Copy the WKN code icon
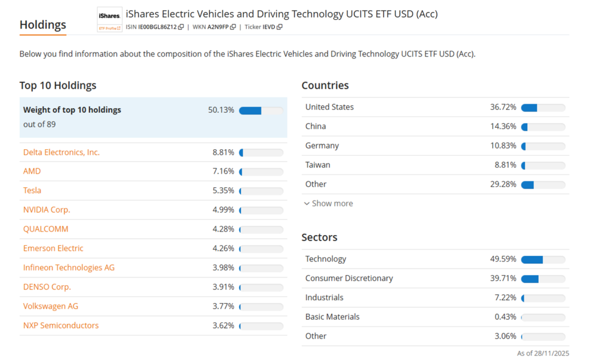590x364 pixels. tap(233, 27)
